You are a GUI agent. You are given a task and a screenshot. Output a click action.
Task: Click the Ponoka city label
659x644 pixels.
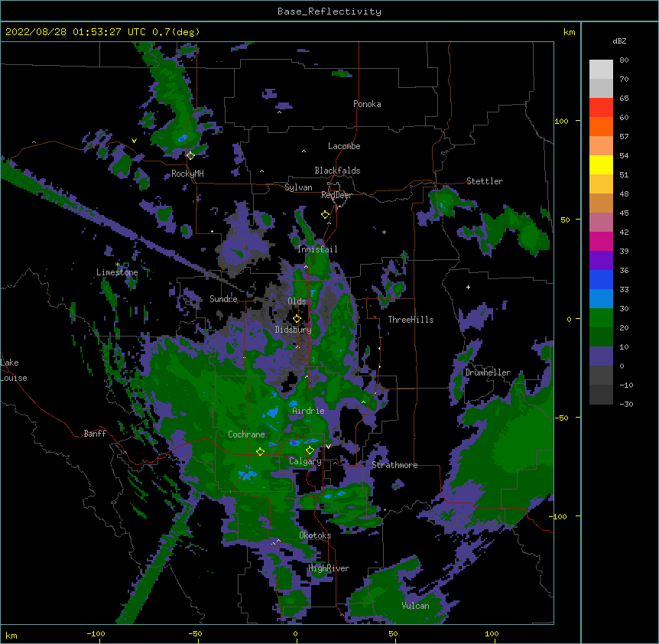coord(367,104)
